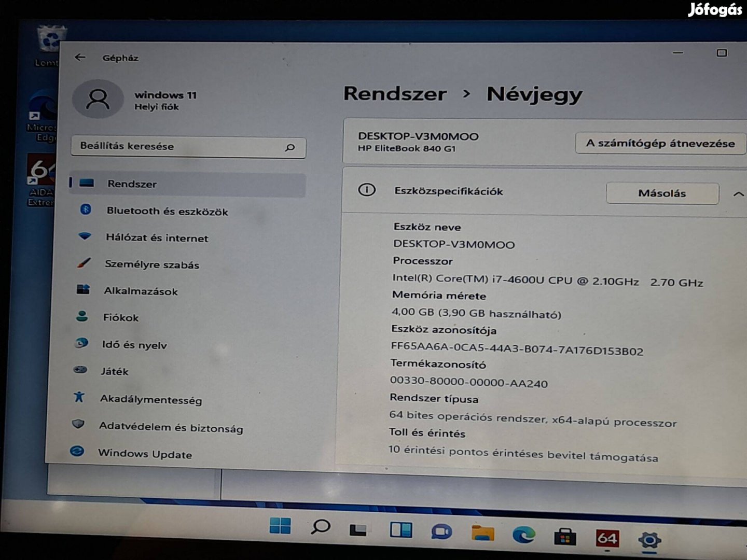Screen dimensions: 747x560
Task: Open Chat from the taskbar
Action: pyautogui.click(x=441, y=532)
